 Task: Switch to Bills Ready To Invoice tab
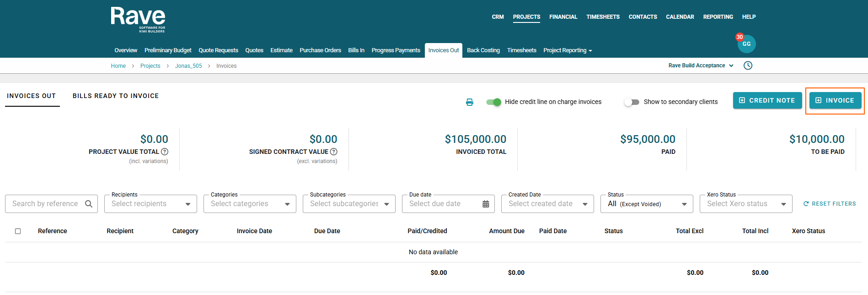pyautogui.click(x=116, y=96)
